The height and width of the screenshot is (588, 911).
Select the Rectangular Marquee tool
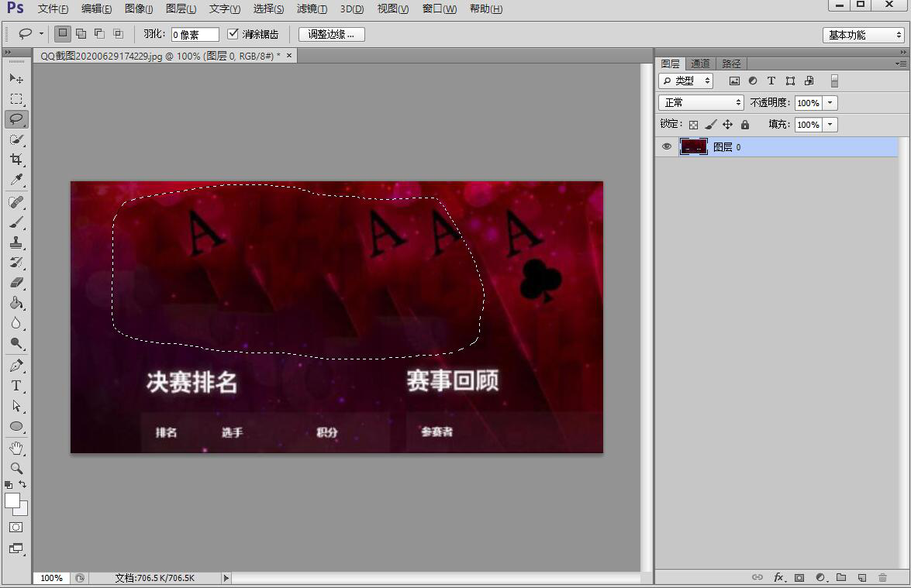(x=16, y=99)
